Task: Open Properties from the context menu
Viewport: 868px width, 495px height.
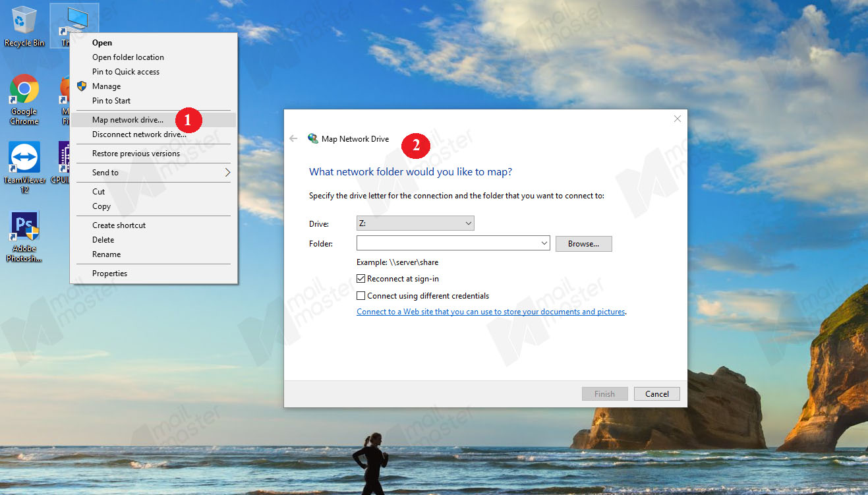Action: 154,274
